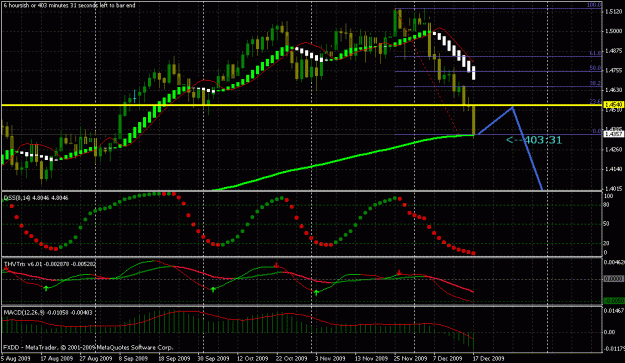Click the white current price tag 1.4357
This screenshot has width=625, height=363.
(614, 134)
